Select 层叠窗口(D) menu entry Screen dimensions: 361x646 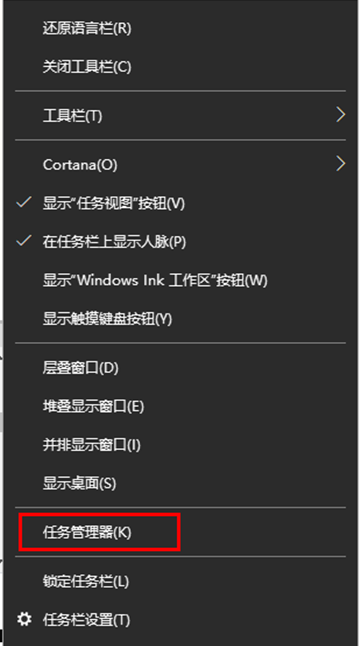point(180,367)
